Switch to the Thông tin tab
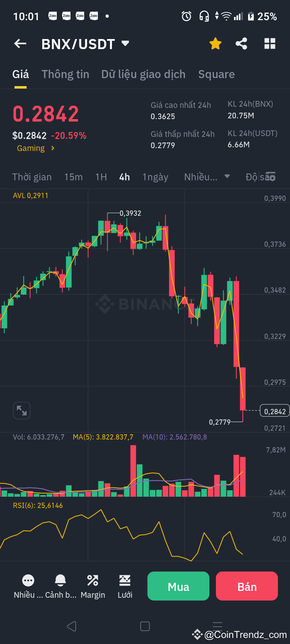The height and width of the screenshot is (644, 290). 65,74
